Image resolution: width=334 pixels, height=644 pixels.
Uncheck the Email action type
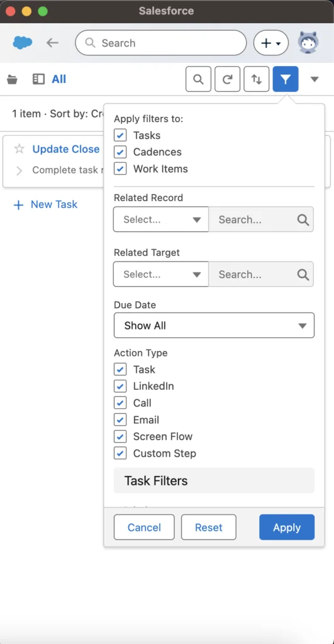(x=120, y=419)
